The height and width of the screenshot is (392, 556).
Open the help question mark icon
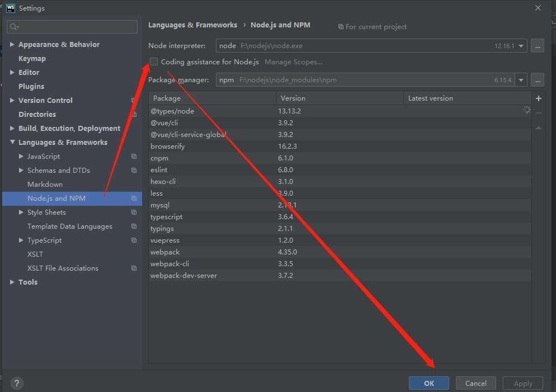[17, 383]
